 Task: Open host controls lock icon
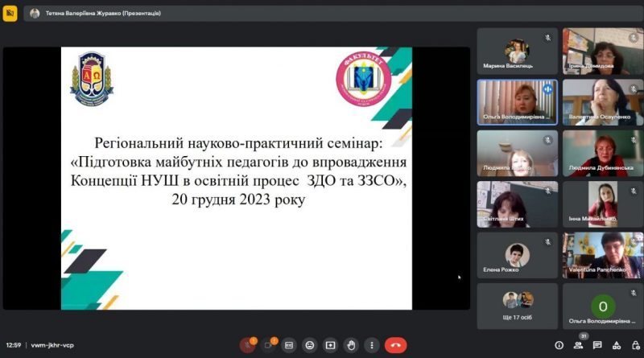coord(635,345)
